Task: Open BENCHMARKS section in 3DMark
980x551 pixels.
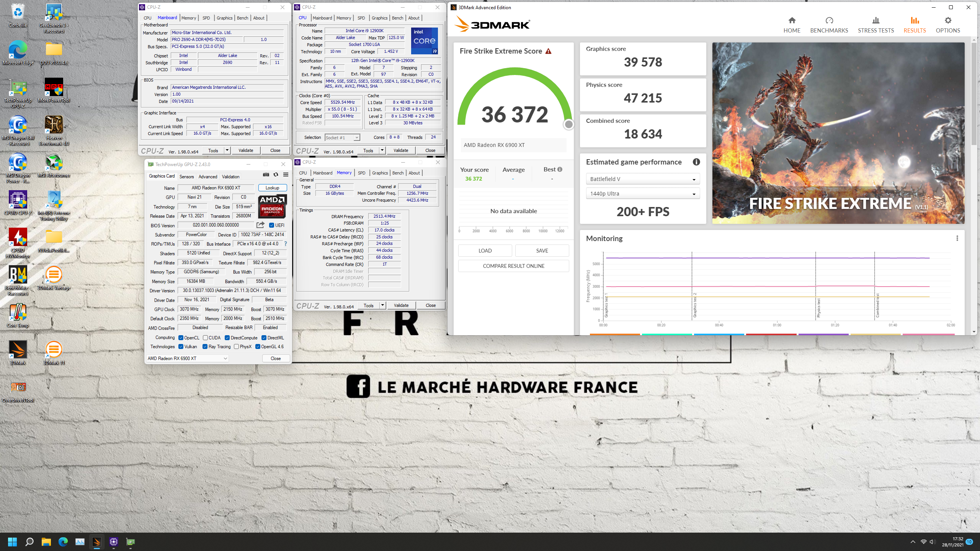Action: click(829, 25)
